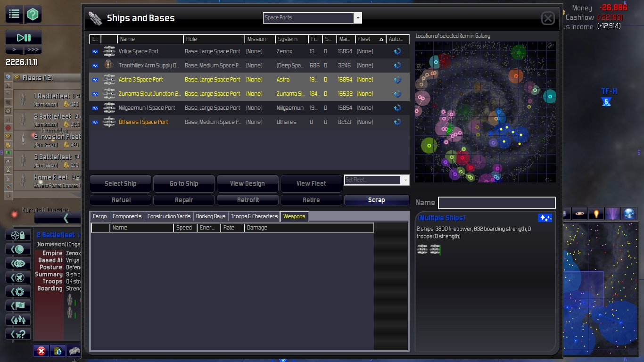Sort list by Fleet column

pos(371,39)
